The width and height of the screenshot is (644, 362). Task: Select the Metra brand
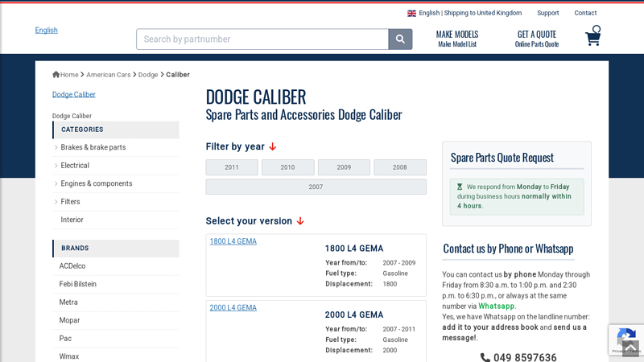coord(68,302)
